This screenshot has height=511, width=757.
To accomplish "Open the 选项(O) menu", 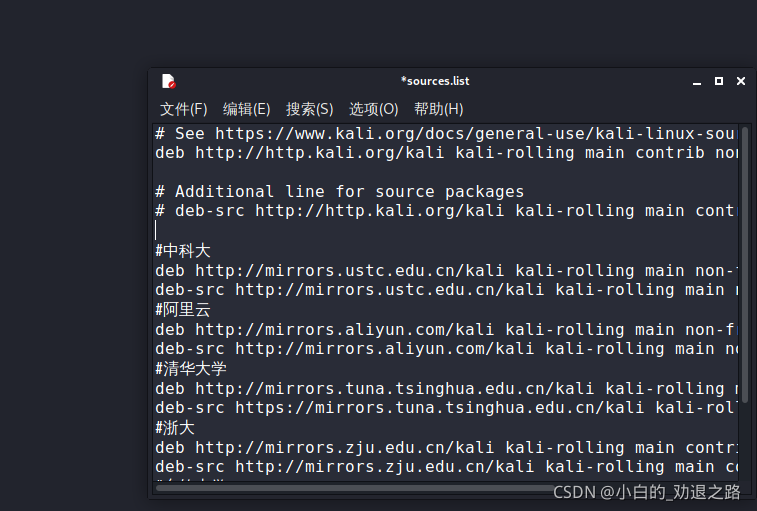I will point(374,109).
